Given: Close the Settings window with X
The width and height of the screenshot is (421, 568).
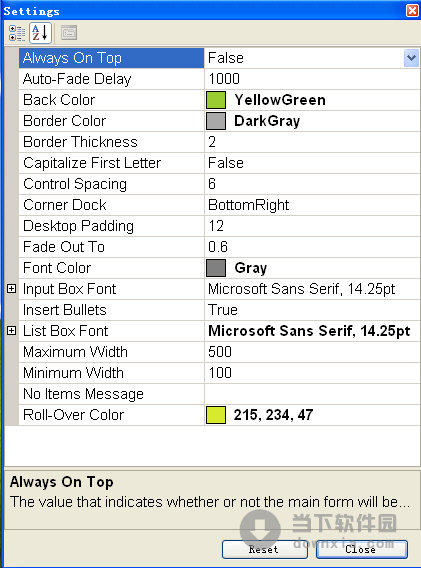Looking at the screenshot, I should click(x=412, y=10).
